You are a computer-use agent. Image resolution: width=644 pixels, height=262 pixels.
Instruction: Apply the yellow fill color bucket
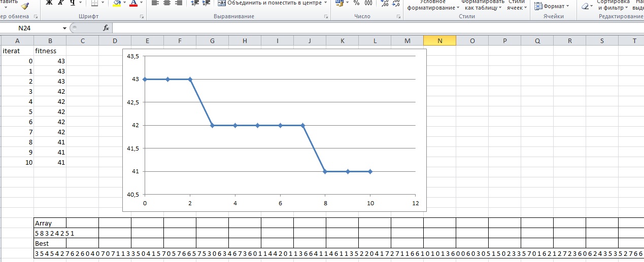[x=117, y=3]
